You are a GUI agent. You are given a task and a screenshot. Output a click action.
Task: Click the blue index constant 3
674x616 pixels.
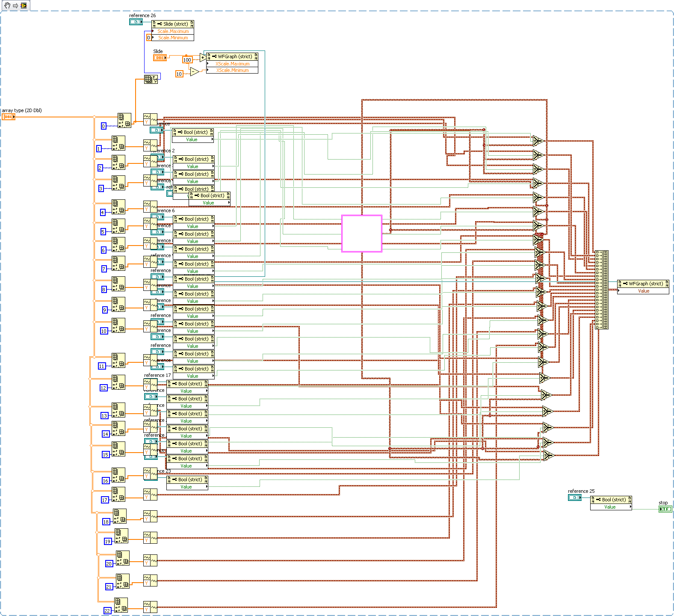click(101, 189)
